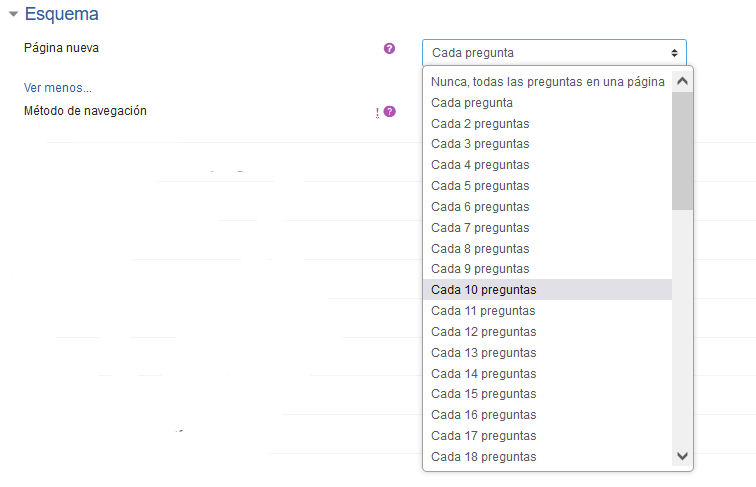Pick Cada 12 preguntas
This screenshot has width=756, height=487.
547,332
